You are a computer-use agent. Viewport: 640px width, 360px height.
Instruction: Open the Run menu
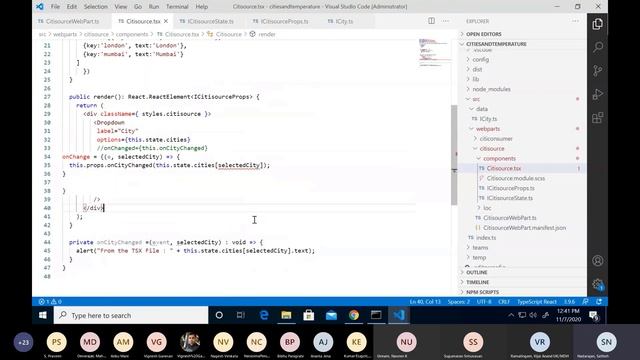154,7
